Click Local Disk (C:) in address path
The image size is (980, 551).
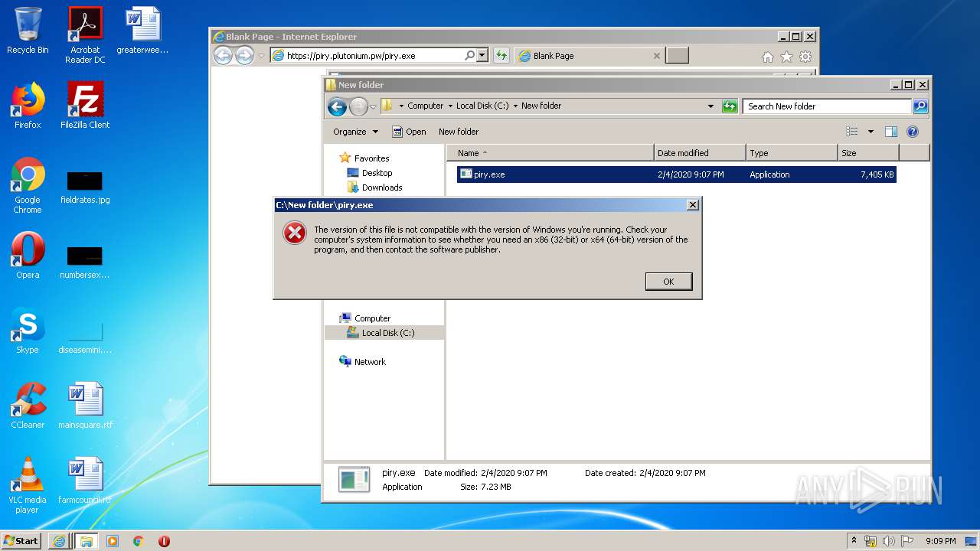tap(482, 106)
